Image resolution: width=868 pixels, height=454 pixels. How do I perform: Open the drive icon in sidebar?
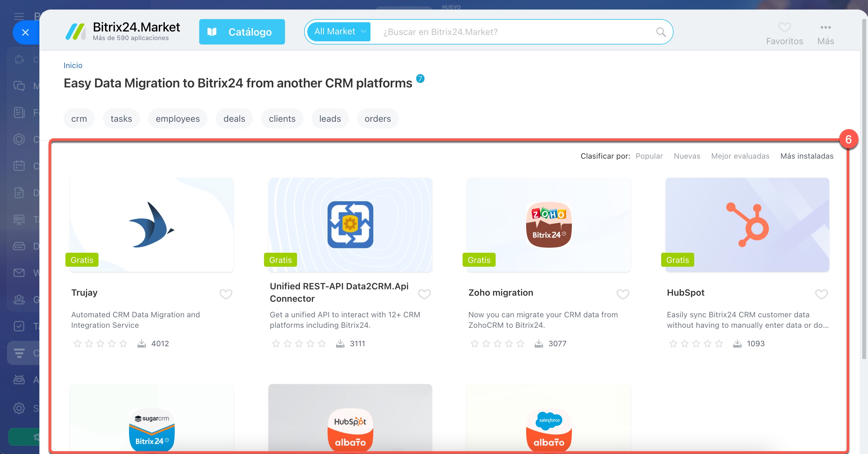[x=19, y=246]
